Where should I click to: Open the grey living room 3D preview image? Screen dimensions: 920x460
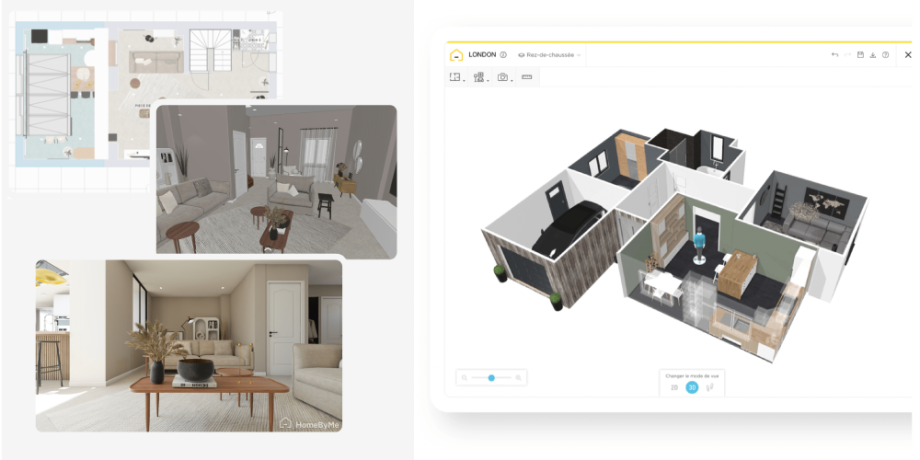click(x=276, y=182)
